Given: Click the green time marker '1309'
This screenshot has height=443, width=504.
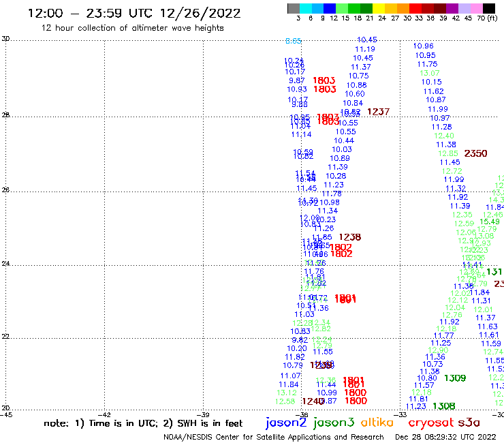Looking at the screenshot, I should (x=455, y=378).
